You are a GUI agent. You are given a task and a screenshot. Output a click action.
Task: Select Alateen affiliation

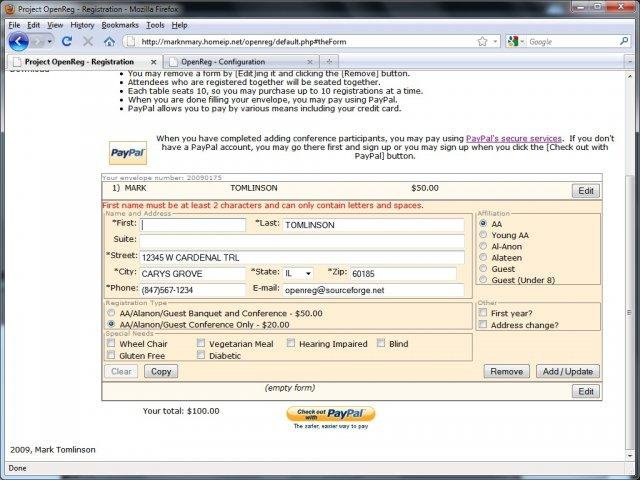click(x=483, y=257)
